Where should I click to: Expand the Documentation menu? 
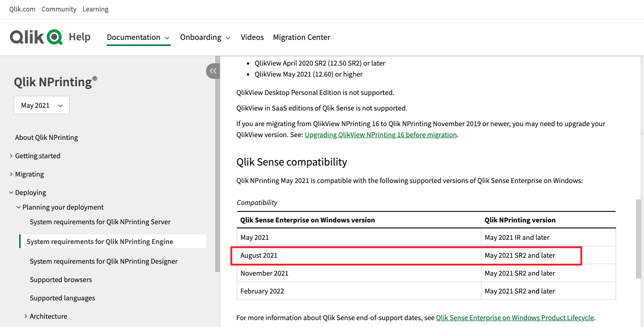[x=138, y=38]
